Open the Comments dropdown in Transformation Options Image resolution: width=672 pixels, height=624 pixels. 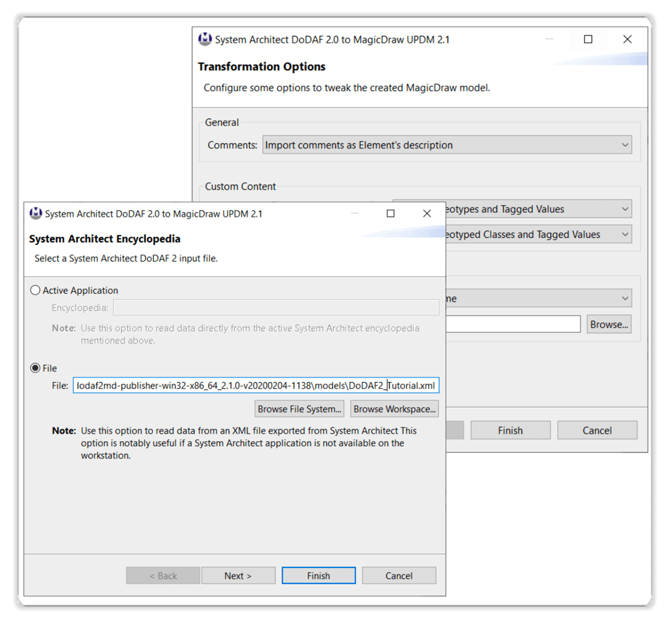(x=447, y=145)
